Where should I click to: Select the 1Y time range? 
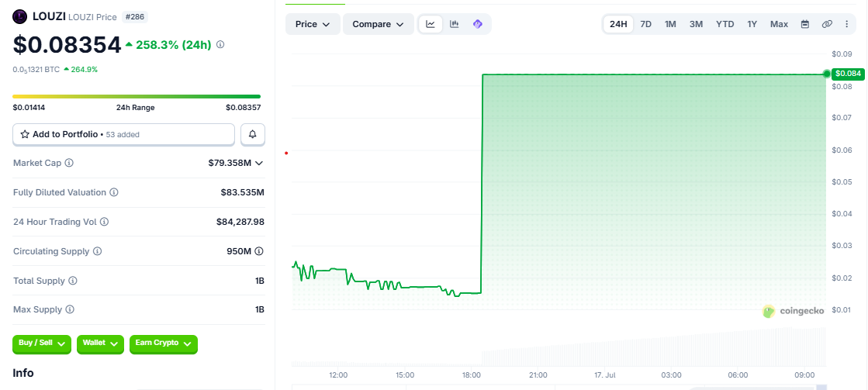[x=752, y=24]
